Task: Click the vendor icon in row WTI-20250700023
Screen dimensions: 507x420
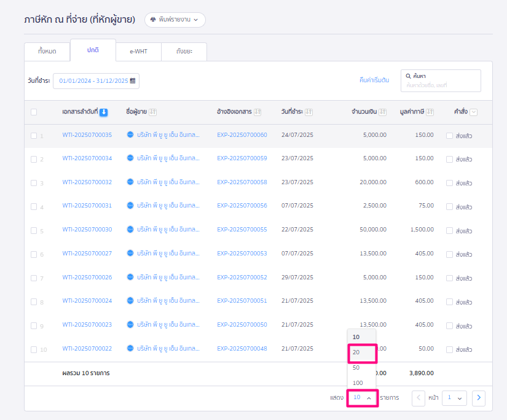Action: coord(130,324)
